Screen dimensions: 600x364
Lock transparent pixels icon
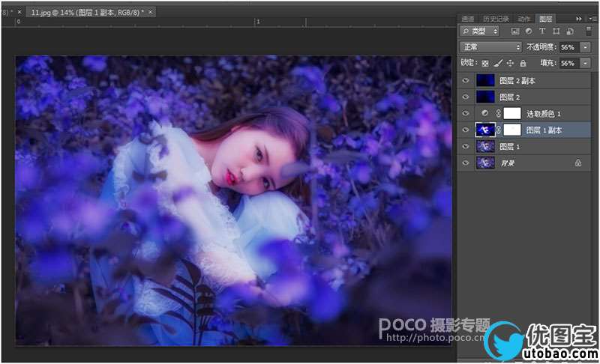(484, 63)
